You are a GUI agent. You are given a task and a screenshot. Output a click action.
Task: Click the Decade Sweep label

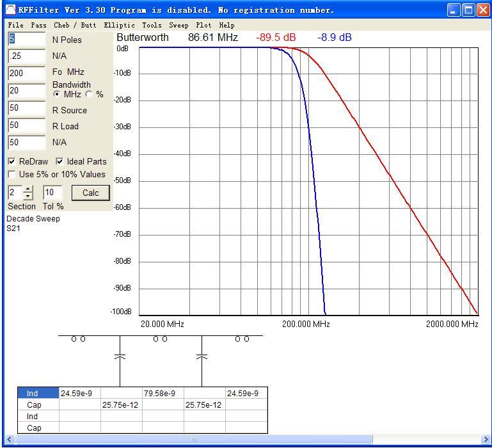click(x=33, y=219)
